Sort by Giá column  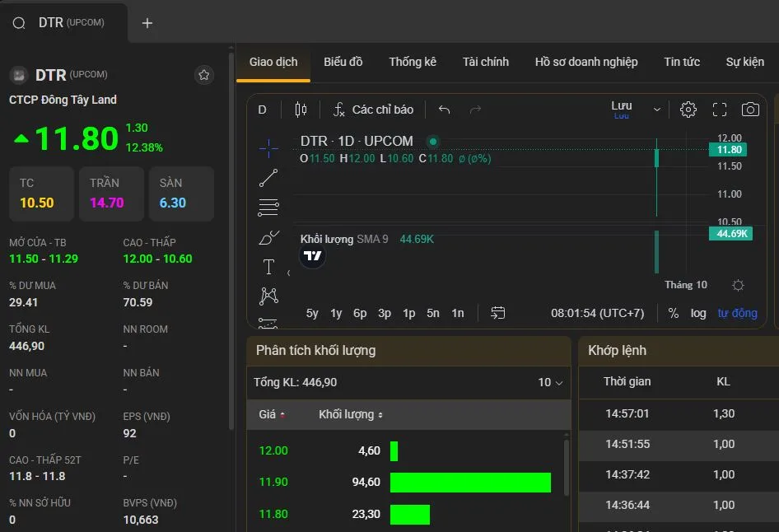pyautogui.click(x=271, y=414)
